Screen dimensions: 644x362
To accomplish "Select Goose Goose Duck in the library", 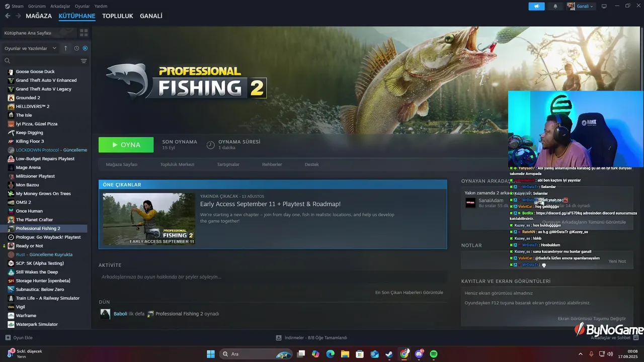I will (35, 71).
